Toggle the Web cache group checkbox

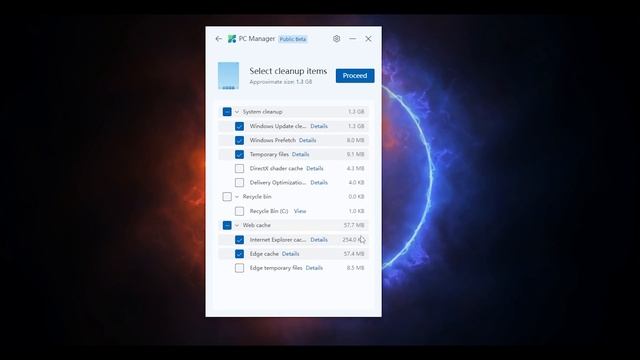click(227, 225)
